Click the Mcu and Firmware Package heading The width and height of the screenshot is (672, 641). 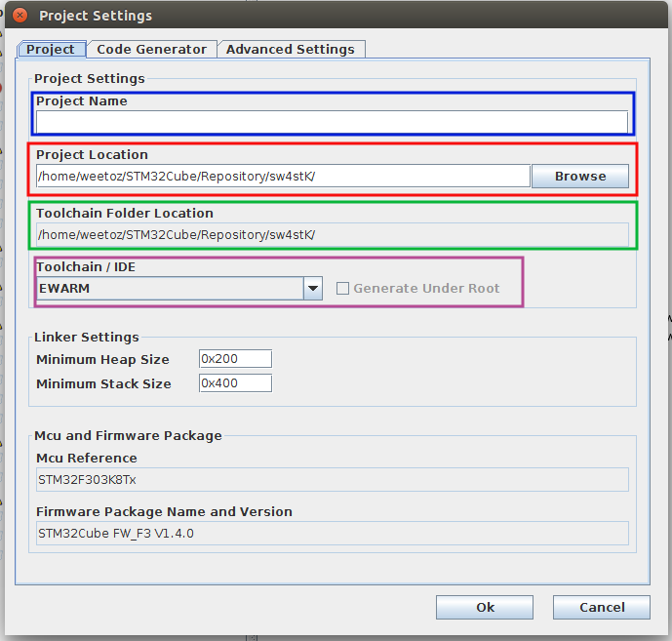point(129,435)
